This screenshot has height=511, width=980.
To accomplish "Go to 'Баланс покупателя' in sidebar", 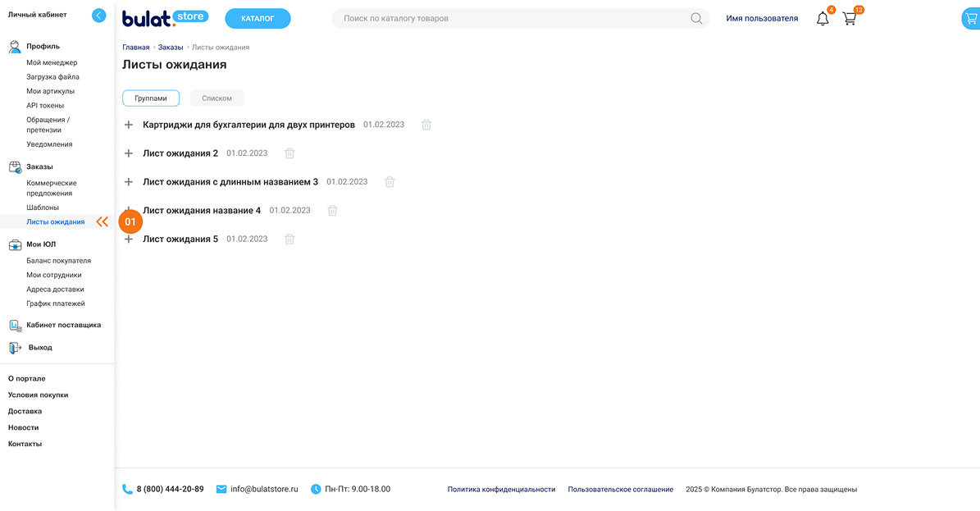I will (58, 261).
